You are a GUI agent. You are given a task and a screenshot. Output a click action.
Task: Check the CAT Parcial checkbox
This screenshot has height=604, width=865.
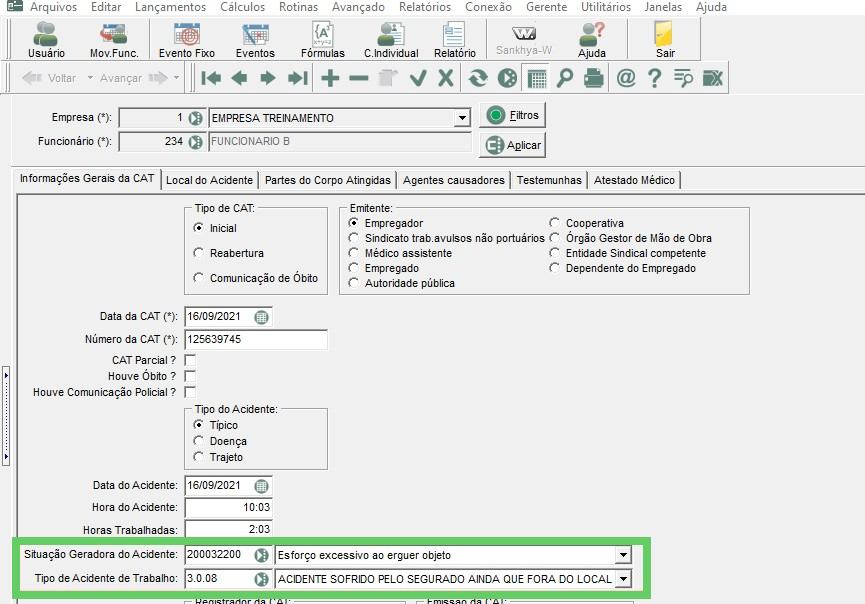pos(190,360)
